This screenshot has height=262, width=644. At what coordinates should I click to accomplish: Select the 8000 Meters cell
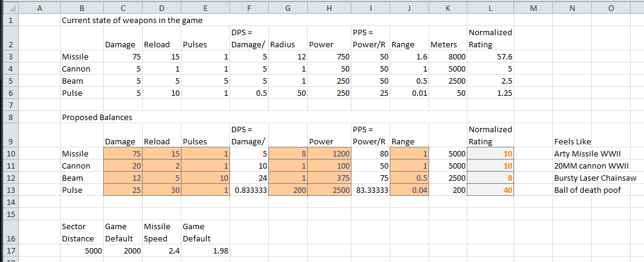pyautogui.click(x=449, y=56)
